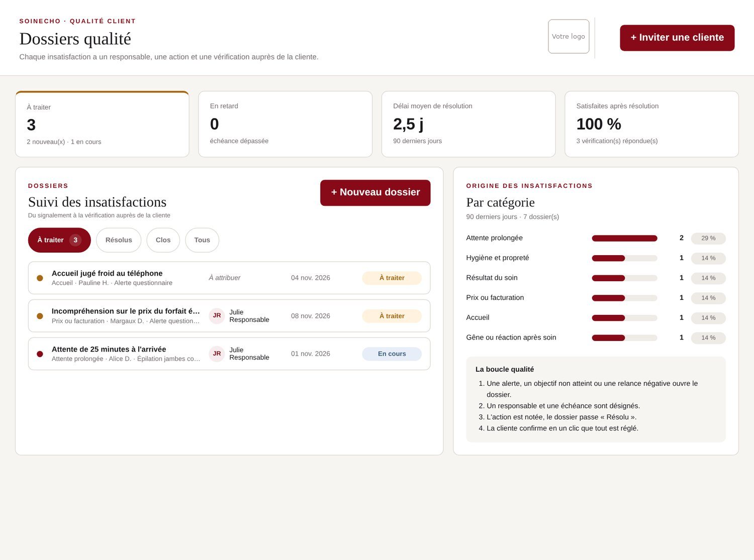
Task: Open dossier Incompréhension sur le prix du forfait
Action: (229, 316)
